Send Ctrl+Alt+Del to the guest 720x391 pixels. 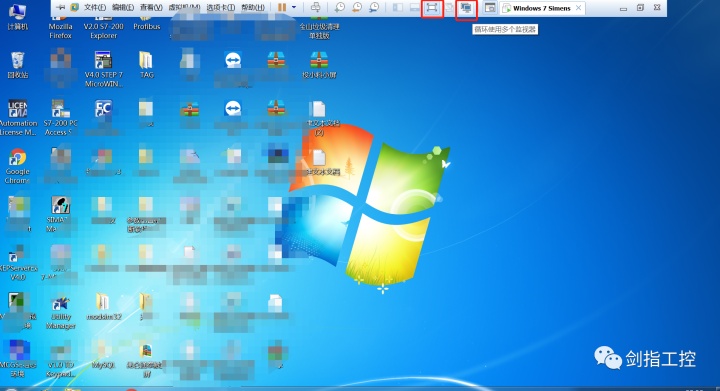315,7
